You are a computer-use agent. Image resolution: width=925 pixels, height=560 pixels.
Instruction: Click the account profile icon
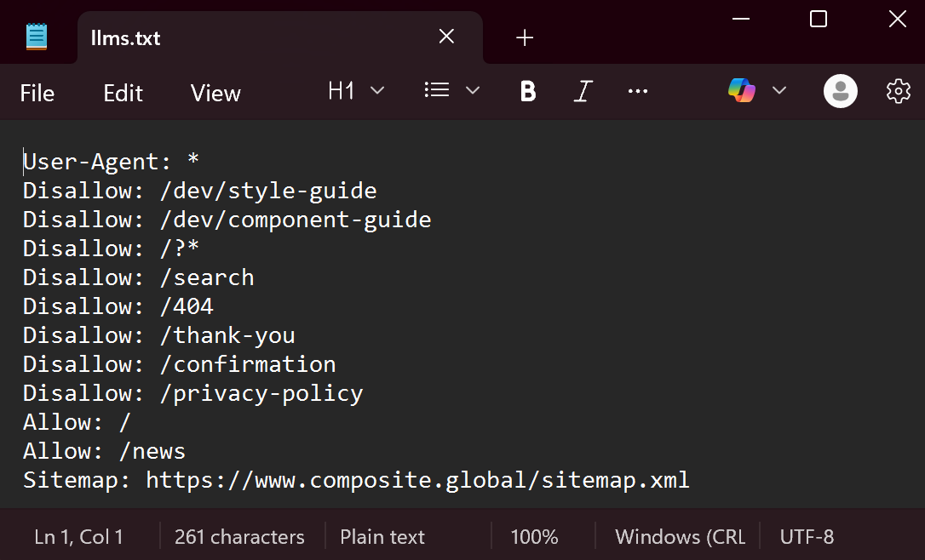[x=841, y=91]
